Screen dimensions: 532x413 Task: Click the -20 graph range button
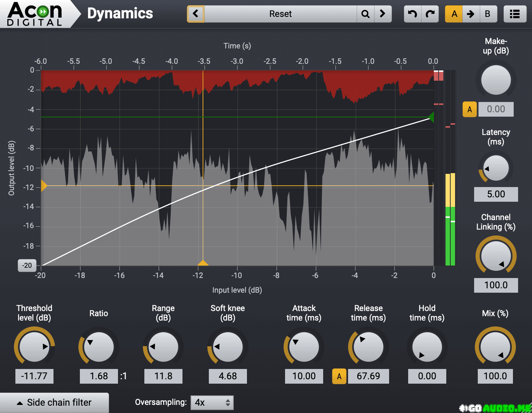pos(27,265)
